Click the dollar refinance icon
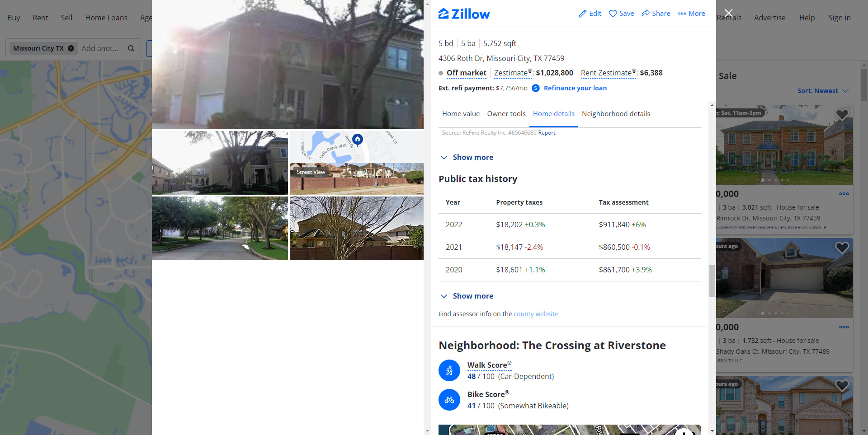 pyautogui.click(x=536, y=88)
